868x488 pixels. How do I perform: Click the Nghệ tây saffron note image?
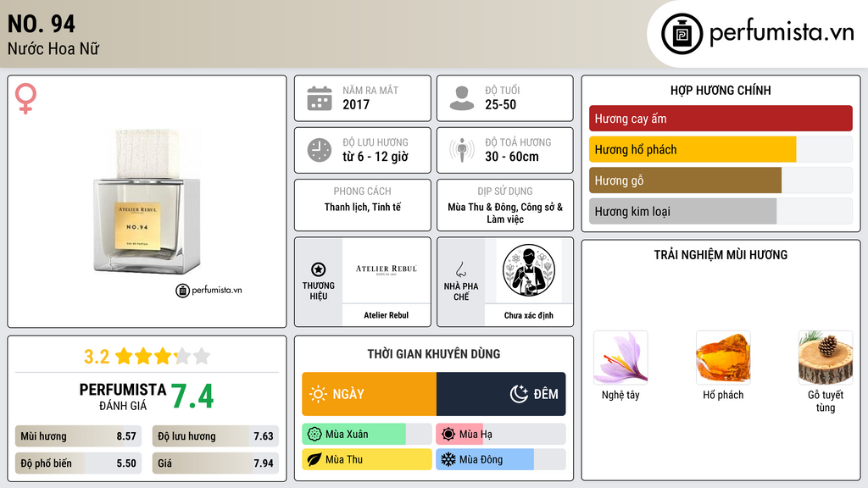[x=620, y=358]
